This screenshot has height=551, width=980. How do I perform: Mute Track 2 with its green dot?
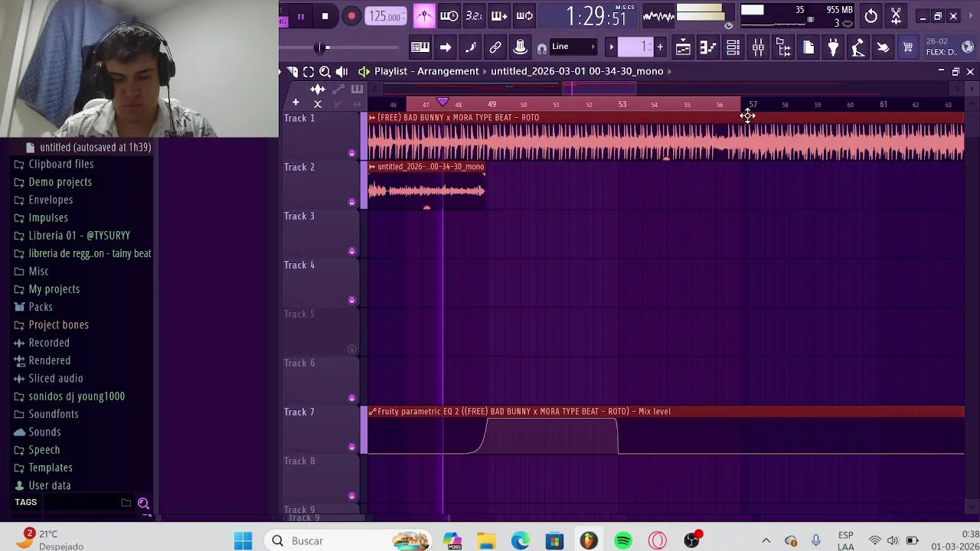pos(352,203)
